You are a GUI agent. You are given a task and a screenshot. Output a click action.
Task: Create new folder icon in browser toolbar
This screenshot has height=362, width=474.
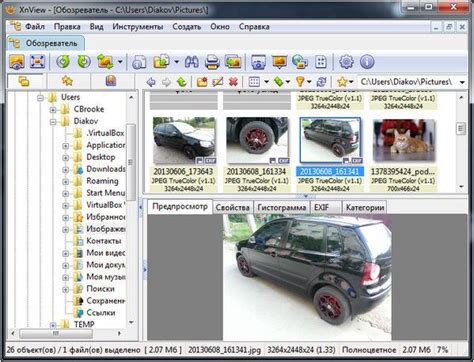[x=202, y=82]
